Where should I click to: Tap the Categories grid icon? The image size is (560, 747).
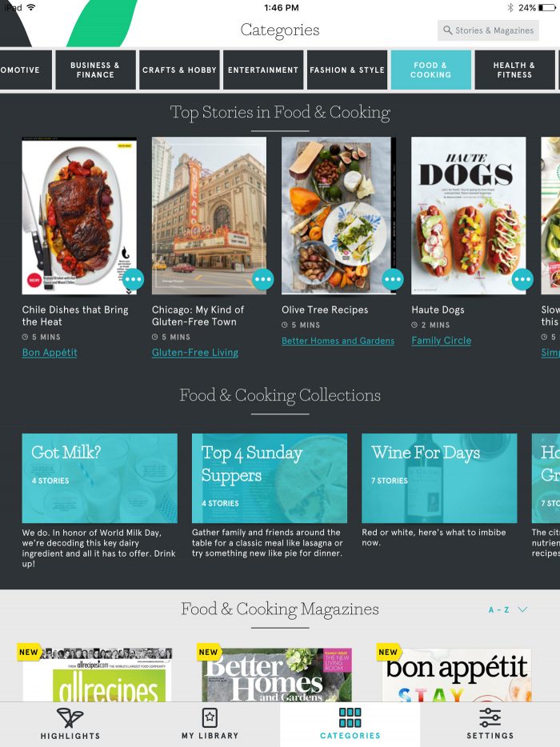coord(350,717)
